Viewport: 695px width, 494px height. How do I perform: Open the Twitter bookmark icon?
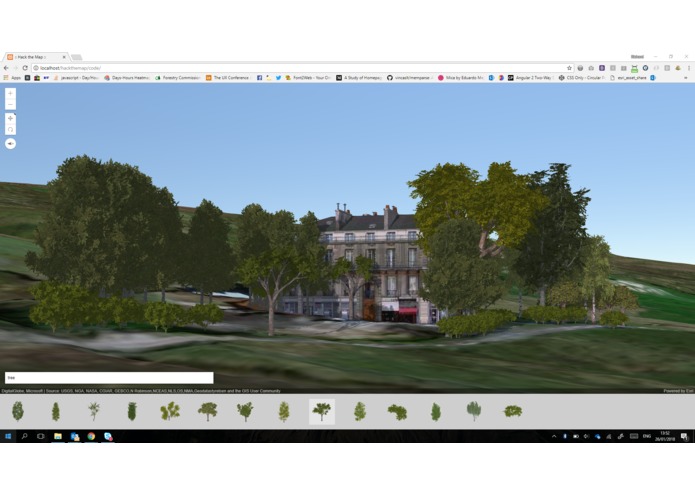click(278, 78)
